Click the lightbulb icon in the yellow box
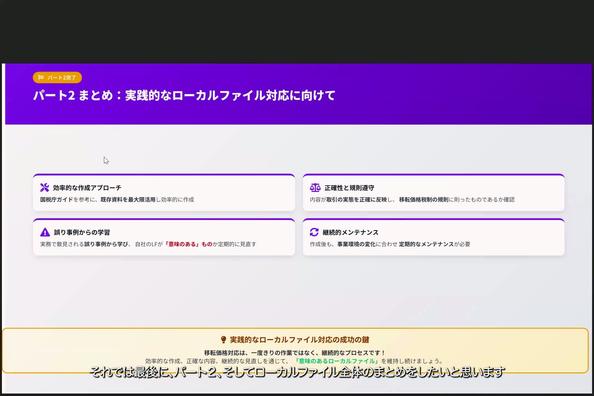The height and width of the screenshot is (396, 594). [224, 340]
